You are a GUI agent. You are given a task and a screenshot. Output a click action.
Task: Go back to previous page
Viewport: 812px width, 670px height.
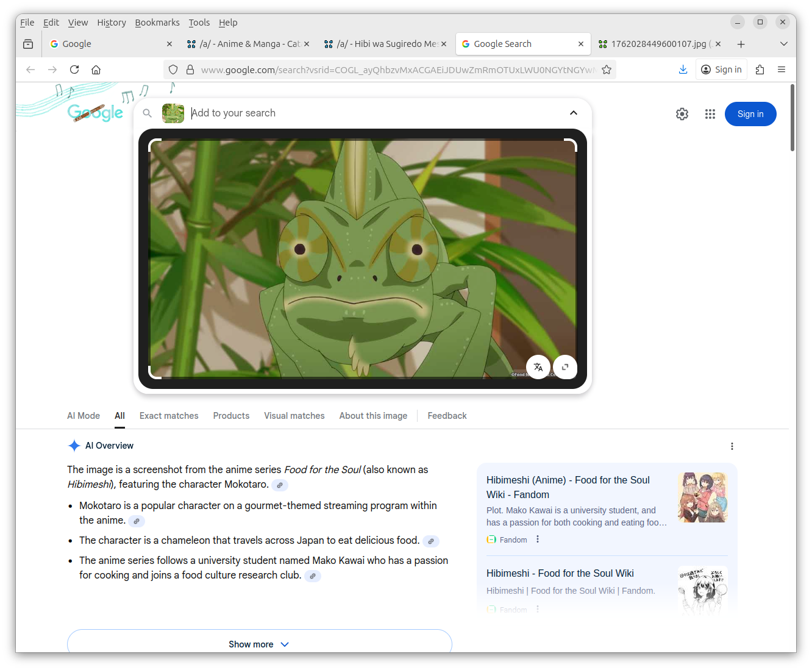(30, 69)
